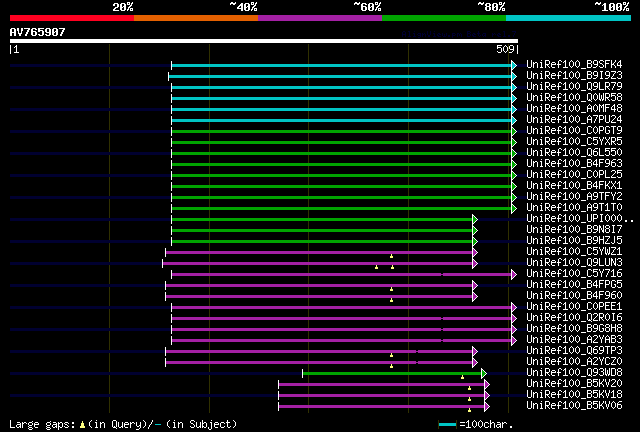Click on UniRef100_A2YAB3

pyautogui.click(x=574, y=340)
